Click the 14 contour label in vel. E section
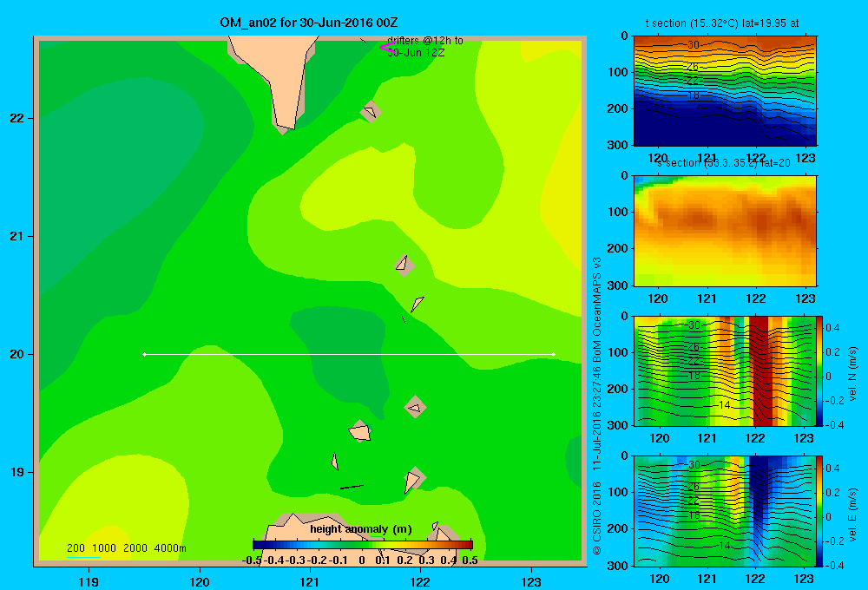The width and height of the screenshot is (868, 590). click(725, 546)
